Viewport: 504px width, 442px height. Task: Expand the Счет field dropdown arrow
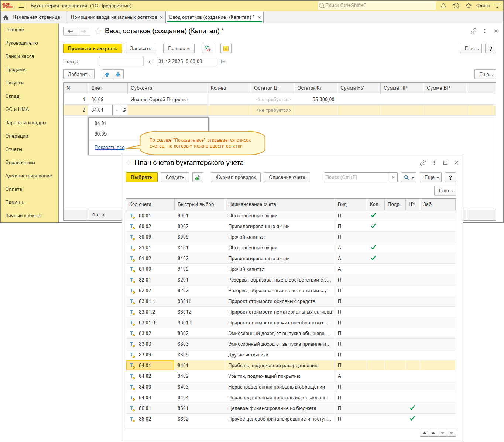click(x=116, y=110)
